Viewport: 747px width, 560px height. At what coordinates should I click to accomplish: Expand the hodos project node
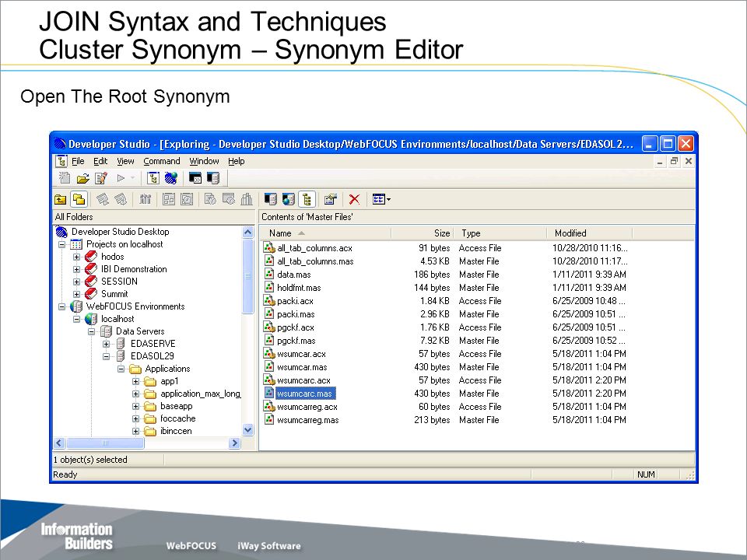tap(76, 257)
